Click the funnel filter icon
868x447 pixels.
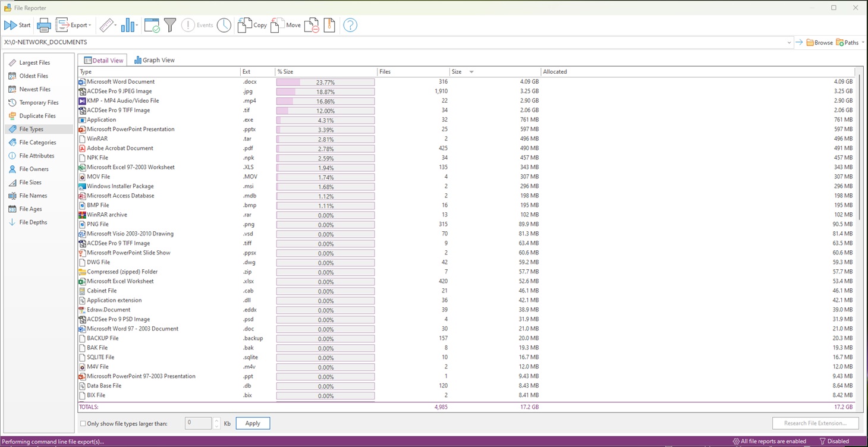pos(170,25)
